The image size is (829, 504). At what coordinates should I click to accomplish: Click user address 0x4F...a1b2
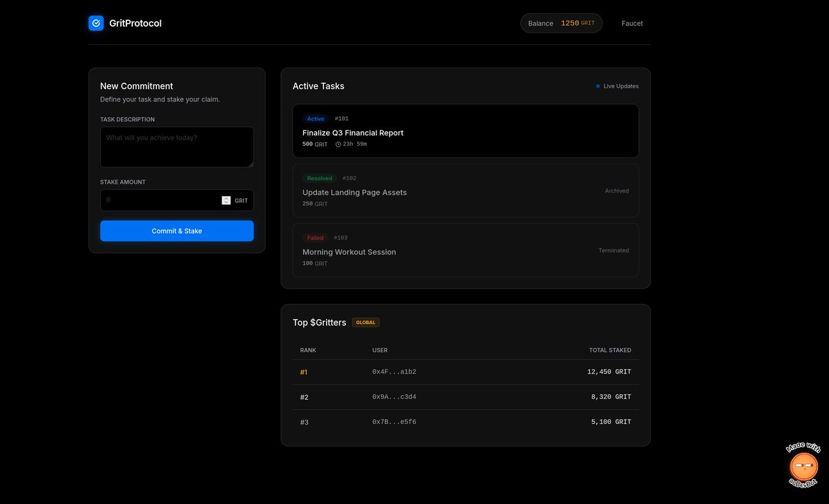[x=394, y=372]
